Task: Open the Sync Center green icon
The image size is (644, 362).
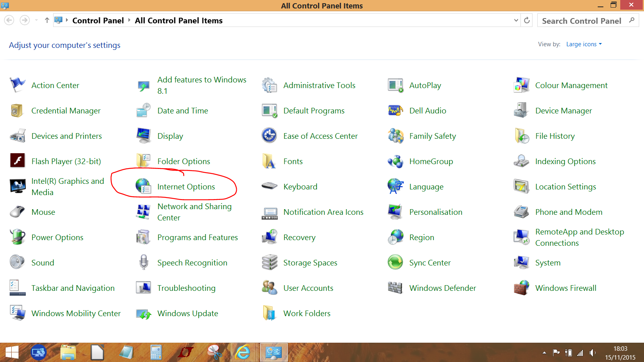Action: [395, 262]
